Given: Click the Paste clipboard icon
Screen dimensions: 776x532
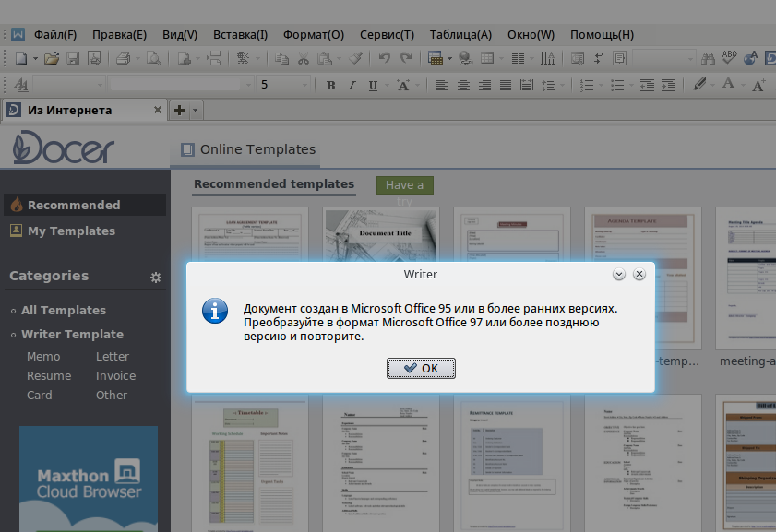Looking at the screenshot, I should coord(325,58).
